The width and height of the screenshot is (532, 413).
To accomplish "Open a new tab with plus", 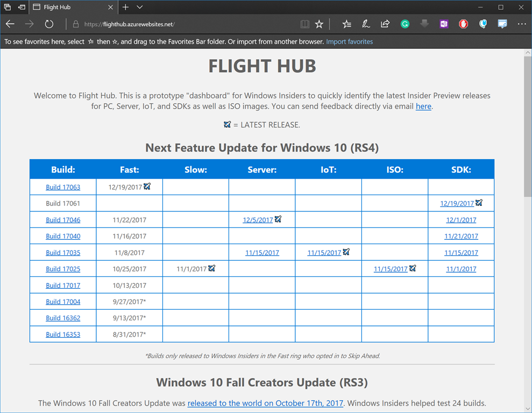I will pyautogui.click(x=125, y=8).
